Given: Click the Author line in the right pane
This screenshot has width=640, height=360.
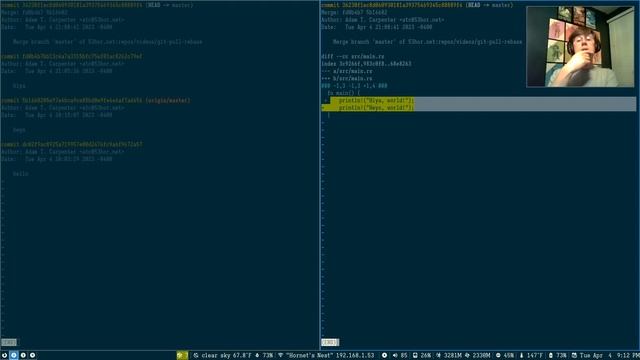Looking at the screenshot, I should coord(382,20).
